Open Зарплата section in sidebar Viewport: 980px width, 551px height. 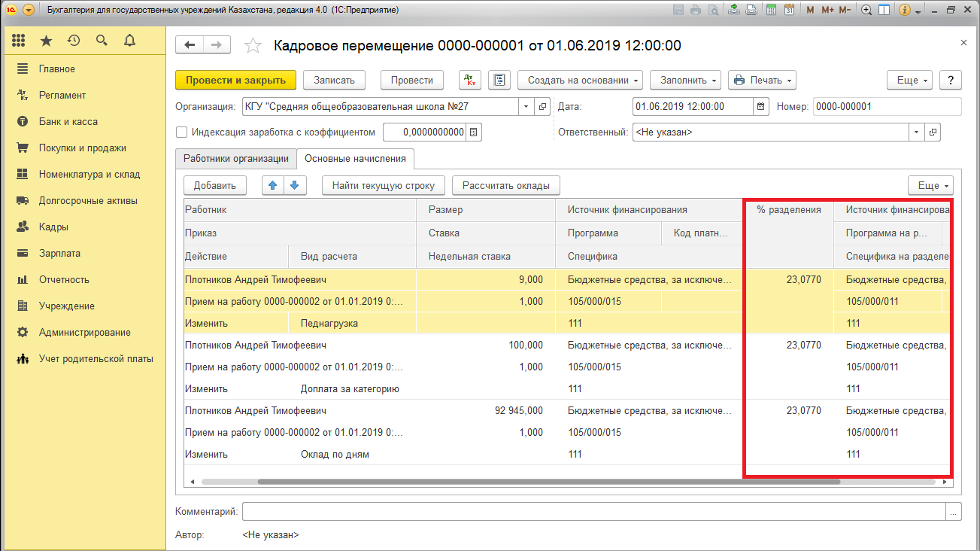pos(59,253)
